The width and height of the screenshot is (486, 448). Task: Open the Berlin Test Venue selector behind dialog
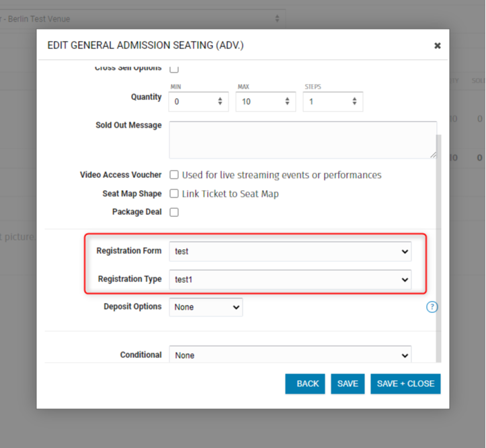[x=141, y=19]
